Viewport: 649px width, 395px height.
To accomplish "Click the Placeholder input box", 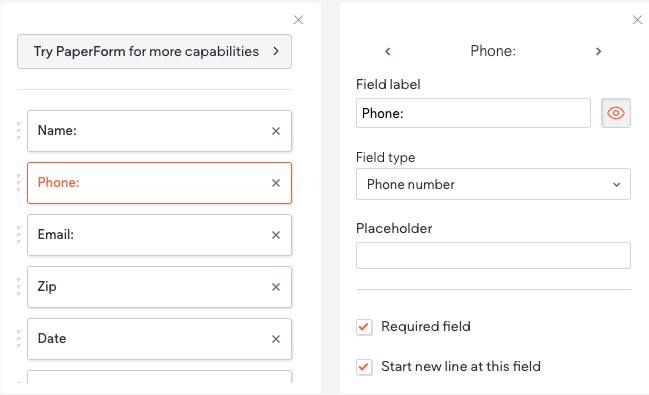I will coord(493,255).
